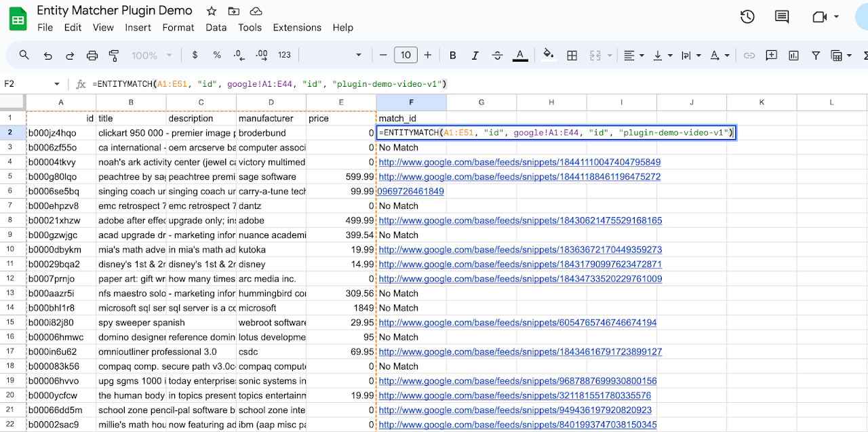
Task: Increase font size plus button
Action: tap(427, 56)
